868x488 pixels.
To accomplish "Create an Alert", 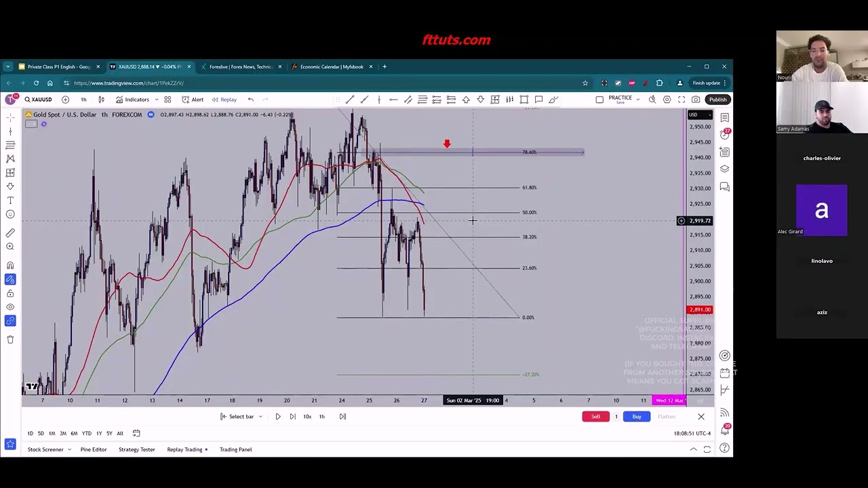I will pos(193,100).
